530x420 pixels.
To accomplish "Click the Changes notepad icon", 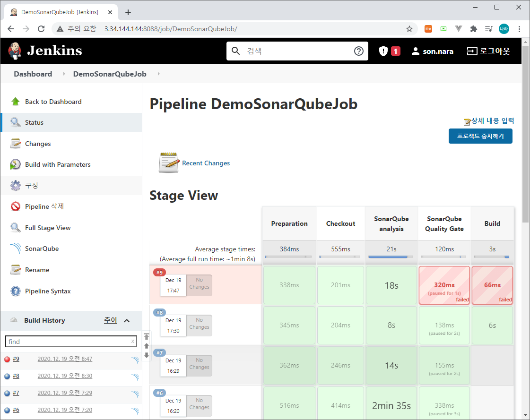I will [x=15, y=144].
